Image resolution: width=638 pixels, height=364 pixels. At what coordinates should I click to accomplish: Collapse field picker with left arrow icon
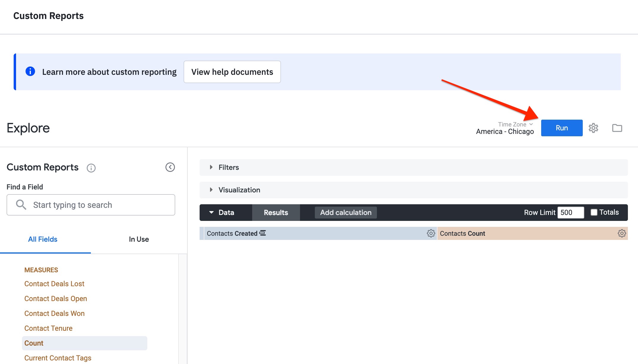point(170,167)
